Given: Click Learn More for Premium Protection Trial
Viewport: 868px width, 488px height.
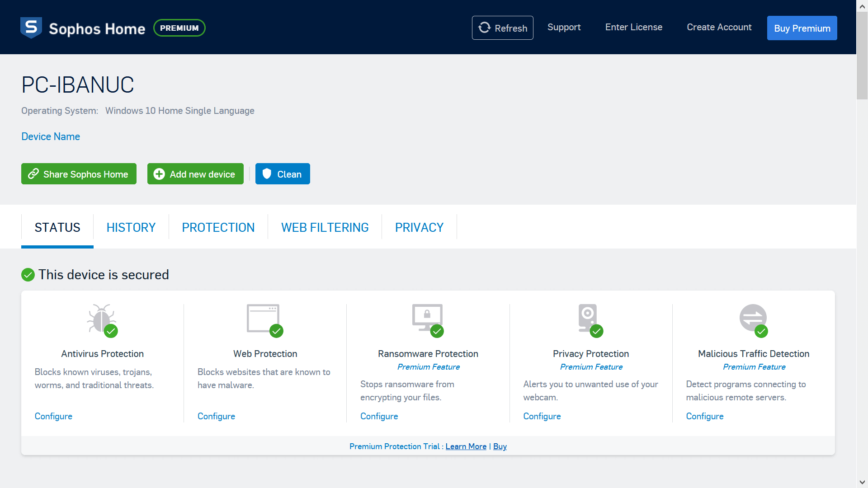Looking at the screenshot, I should click(466, 446).
